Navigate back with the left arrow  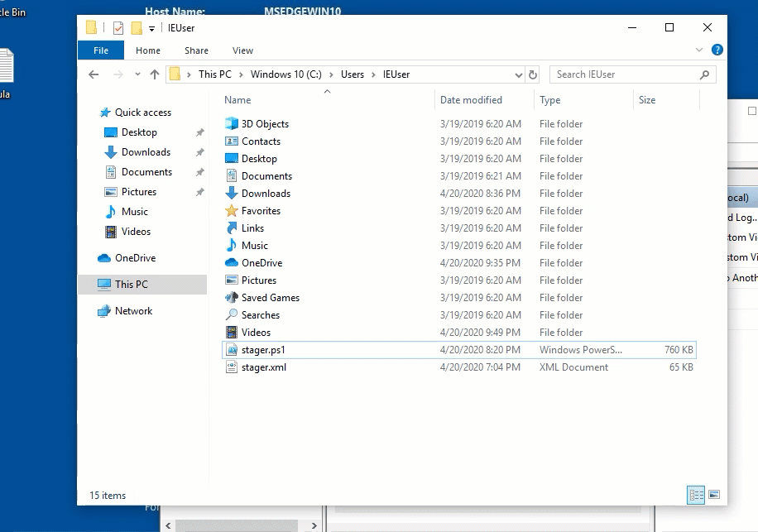94,74
